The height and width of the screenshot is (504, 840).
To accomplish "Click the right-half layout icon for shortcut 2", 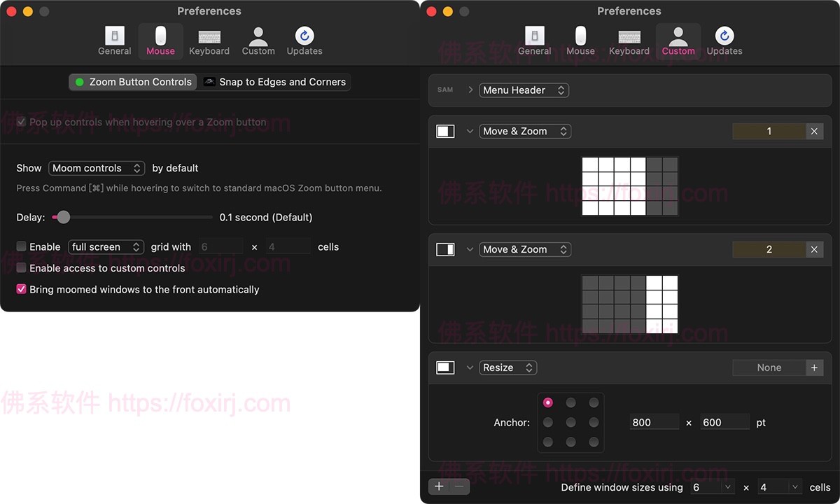I will [445, 250].
